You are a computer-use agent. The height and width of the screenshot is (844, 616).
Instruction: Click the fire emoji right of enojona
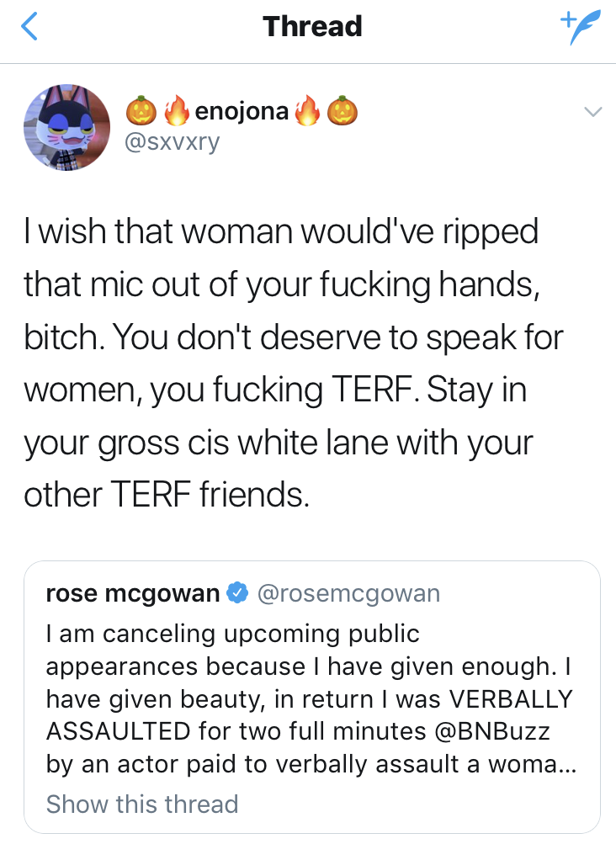click(x=307, y=111)
